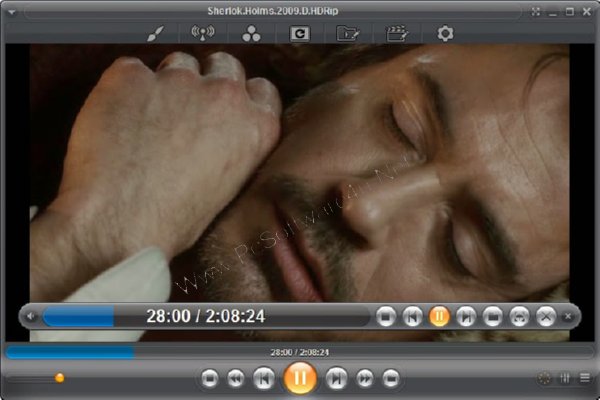
Task: Stop playback from overlay control bar
Action: (x=386, y=317)
